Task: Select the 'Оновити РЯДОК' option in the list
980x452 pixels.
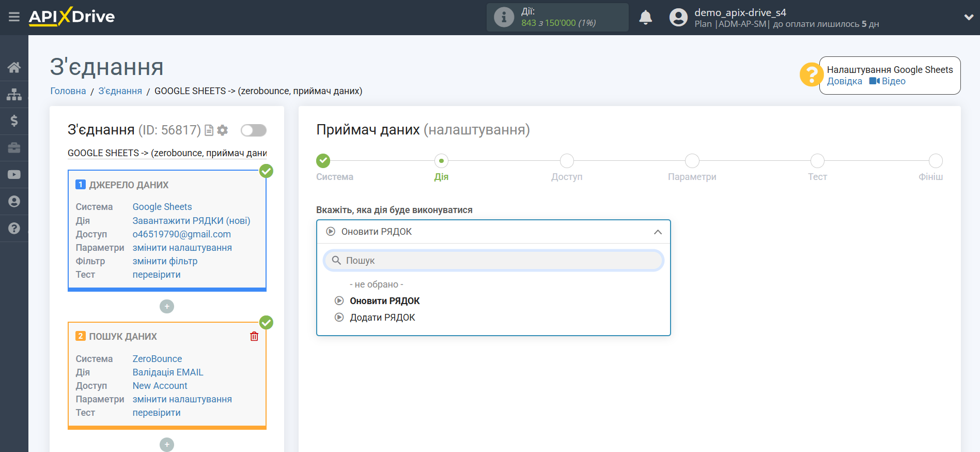Action: point(384,301)
